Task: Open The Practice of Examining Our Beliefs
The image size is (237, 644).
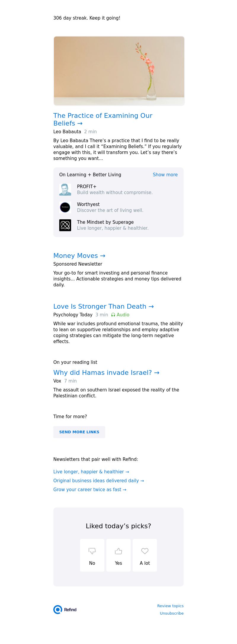Action: coord(103,119)
